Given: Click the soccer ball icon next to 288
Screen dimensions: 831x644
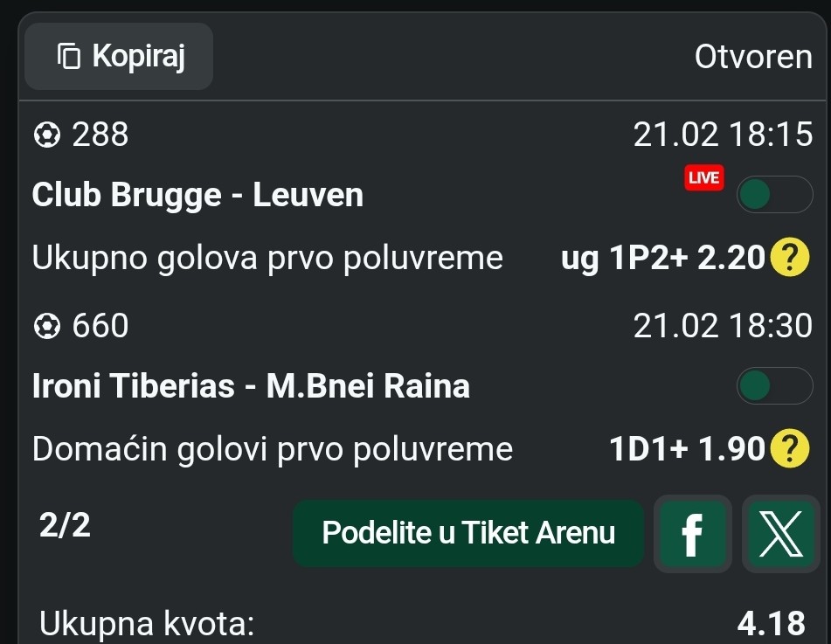Looking at the screenshot, I should 46,135.
